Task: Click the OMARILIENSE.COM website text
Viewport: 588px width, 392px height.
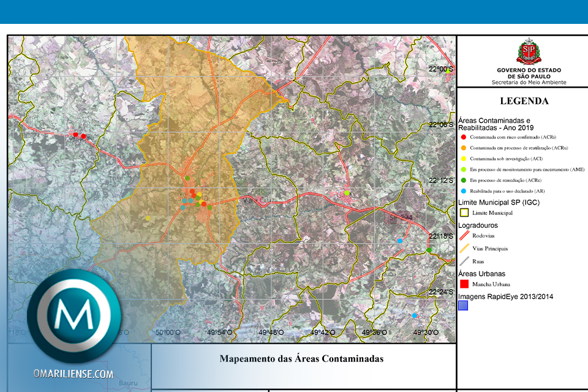Action: pyautogui.click(x=73, y=374)
